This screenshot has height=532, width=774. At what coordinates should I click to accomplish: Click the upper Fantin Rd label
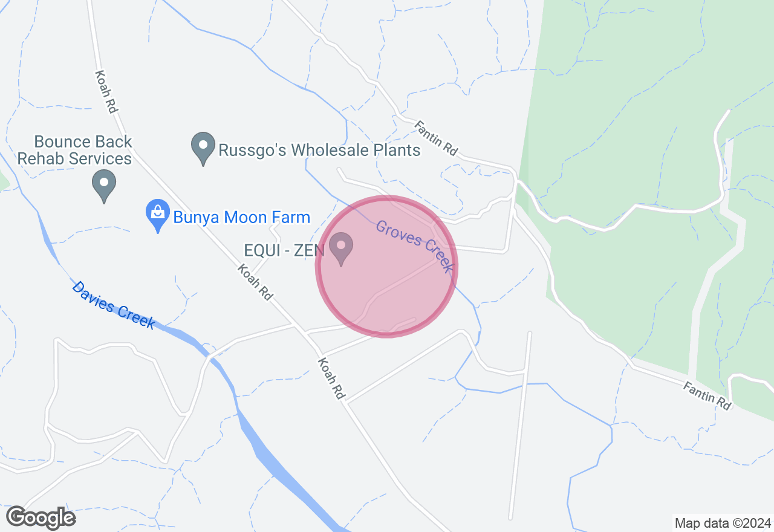[436, 138]
